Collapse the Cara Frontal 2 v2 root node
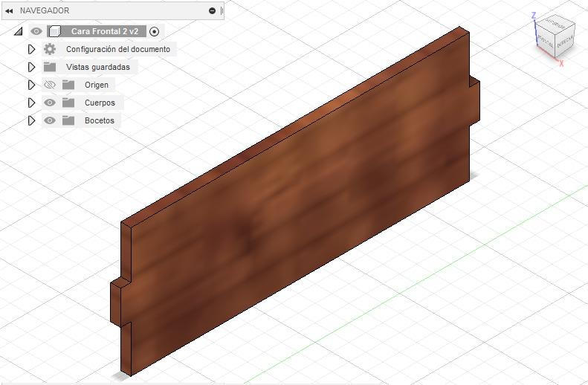588x385 pixels. pyautogui.click(x=18, y=31)
